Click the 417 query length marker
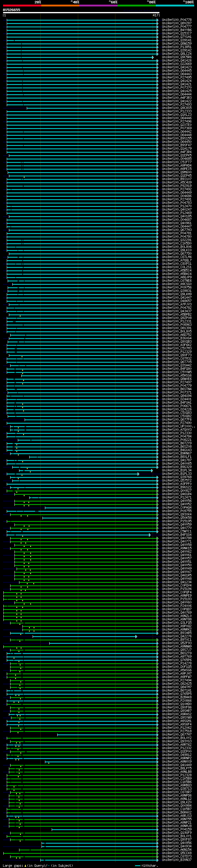197x868 pixels. click(155, 15)
